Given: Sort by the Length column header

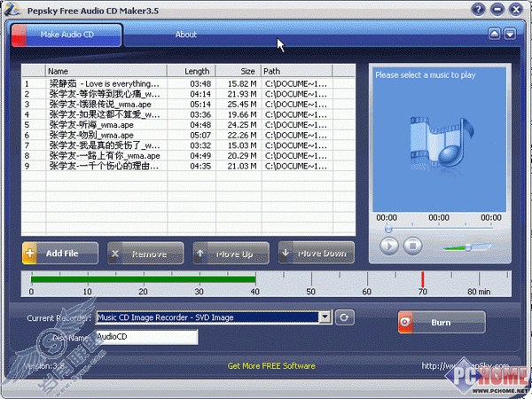Looking at the screenshot, I should tap(191, 71).
